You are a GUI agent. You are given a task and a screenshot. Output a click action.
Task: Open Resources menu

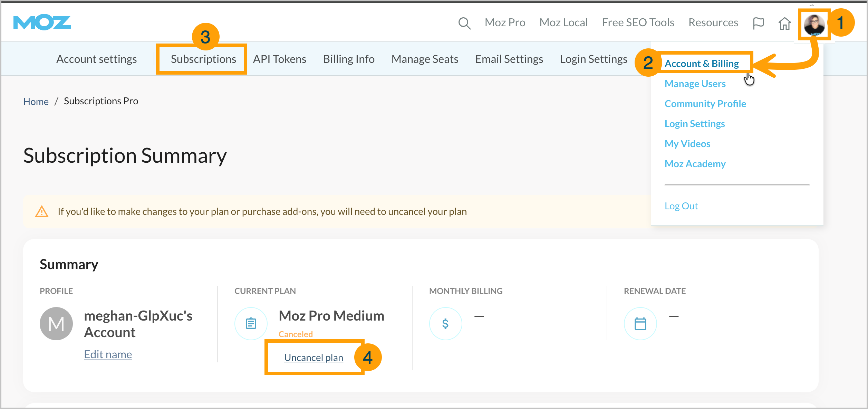pyautogui.click(x=713, y=22)
